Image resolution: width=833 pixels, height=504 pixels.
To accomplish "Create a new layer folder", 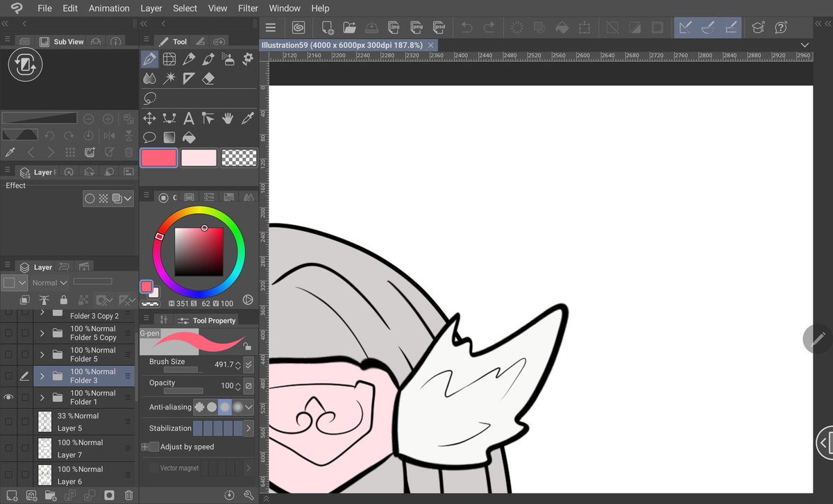I will [x=51, y=495].
